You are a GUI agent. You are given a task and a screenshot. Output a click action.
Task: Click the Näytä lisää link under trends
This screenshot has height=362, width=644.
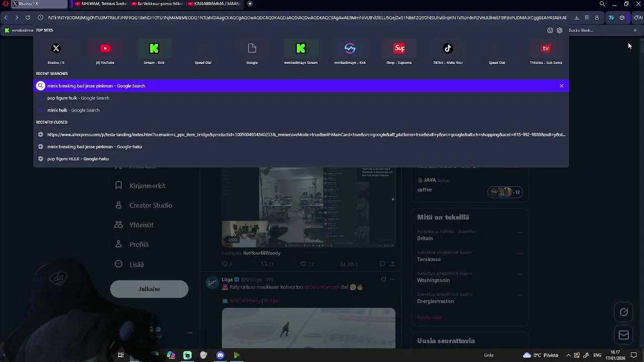(429, 317)
